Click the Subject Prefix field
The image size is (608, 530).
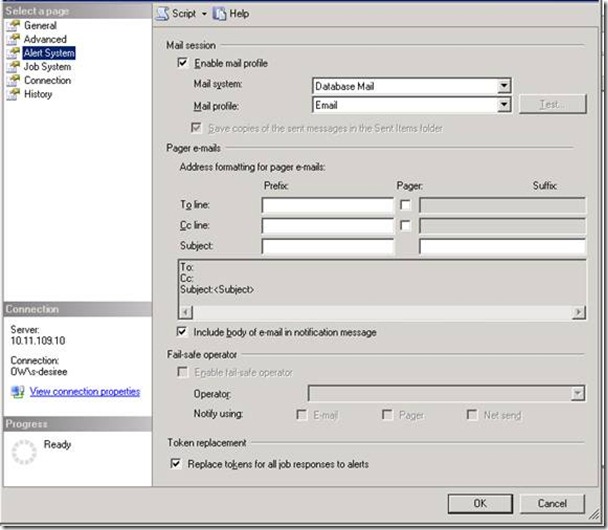[x=328, y=246]
